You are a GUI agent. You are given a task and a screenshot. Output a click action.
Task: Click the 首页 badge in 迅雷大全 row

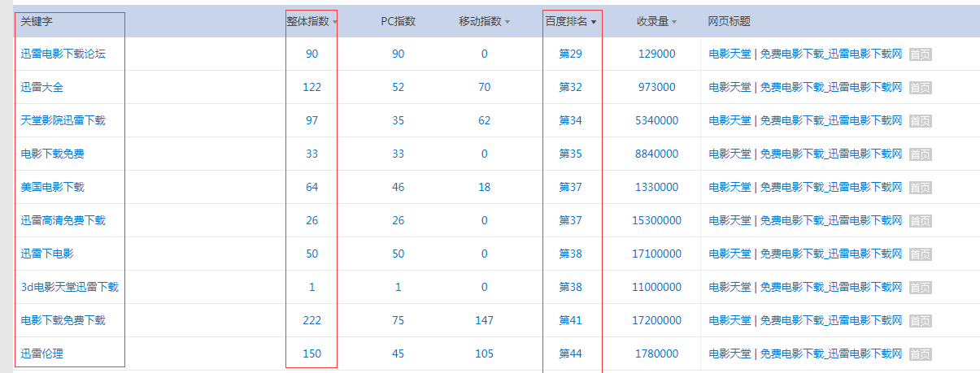coord(921,88)
